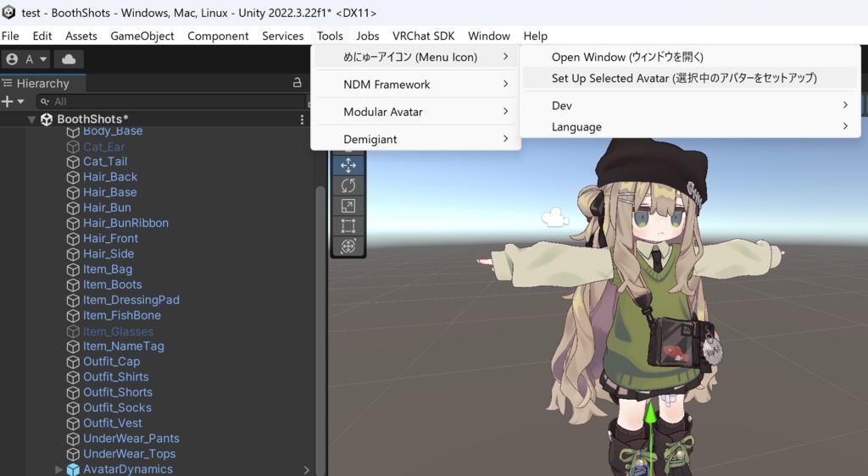Click the blue prefab icon of AvatarDynamics
868x476 pixels.
(x=73, y=469)
